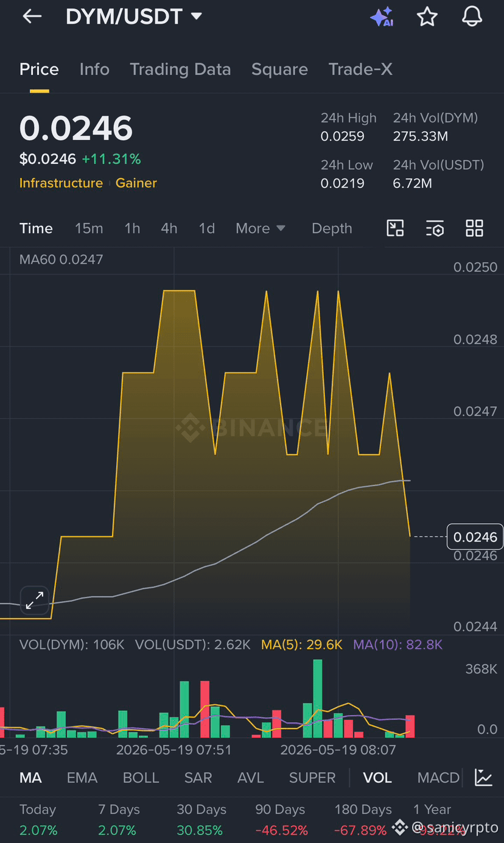Screen dimensions: 504x843
Task: Tap the 0.0246 current price label on chart
Action: pyautogui.click(x=475, y=537)
